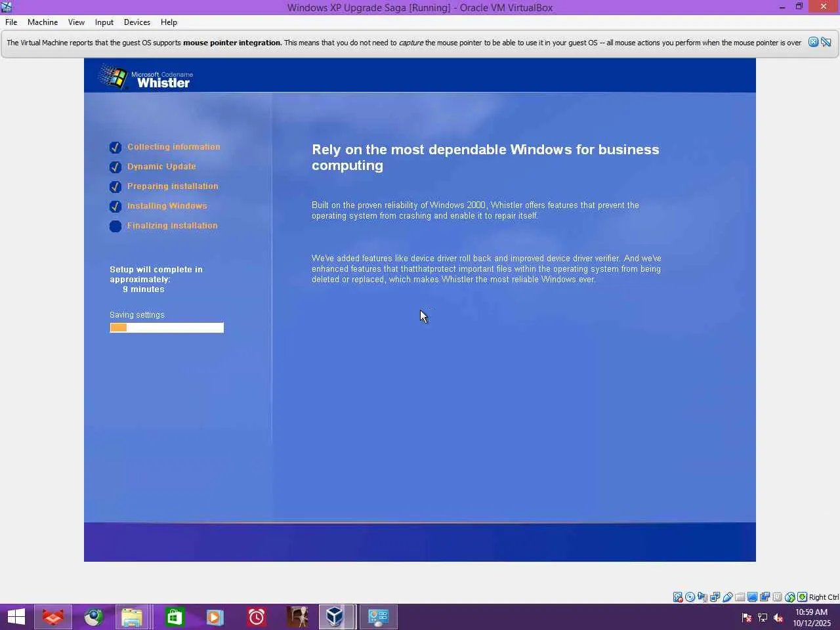This screenshot has height=630, width=840.
Task: Open the View menu
Action: coord(76,22)
